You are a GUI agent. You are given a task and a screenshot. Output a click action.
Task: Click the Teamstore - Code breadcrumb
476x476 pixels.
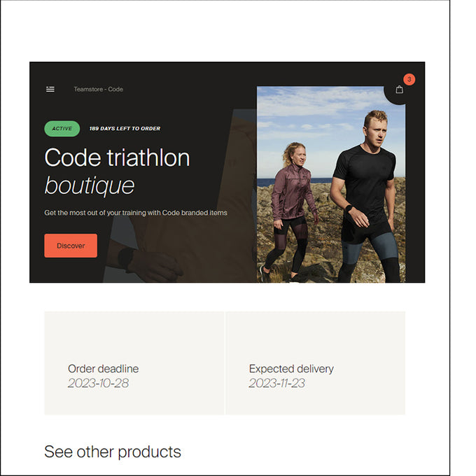tap(99, 90)
